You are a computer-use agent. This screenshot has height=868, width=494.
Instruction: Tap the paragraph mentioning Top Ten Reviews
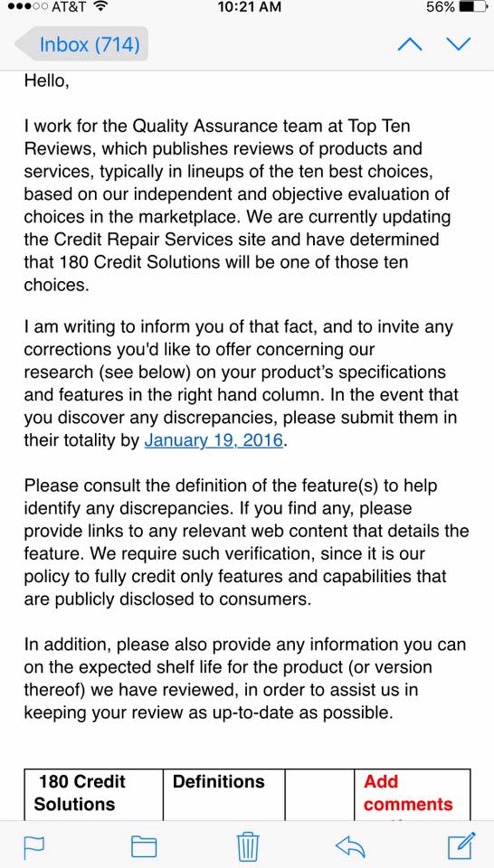click(x=237, y=205)
